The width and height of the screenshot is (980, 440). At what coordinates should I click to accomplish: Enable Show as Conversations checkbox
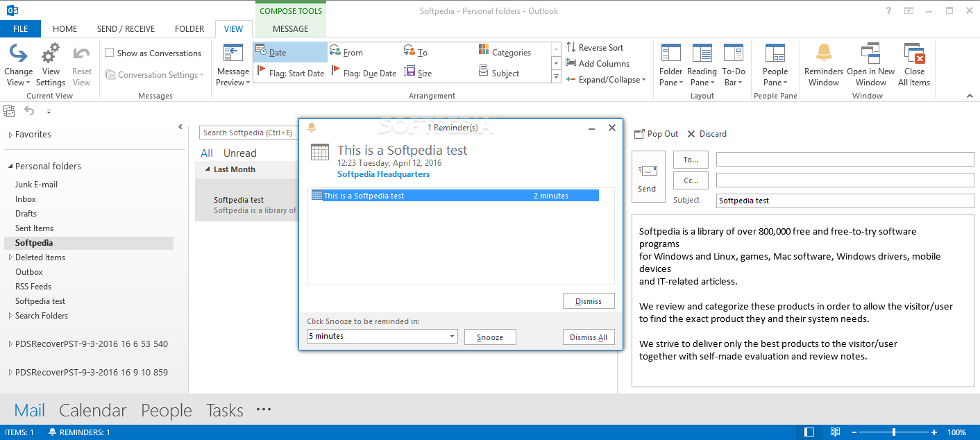click(110, 53)
